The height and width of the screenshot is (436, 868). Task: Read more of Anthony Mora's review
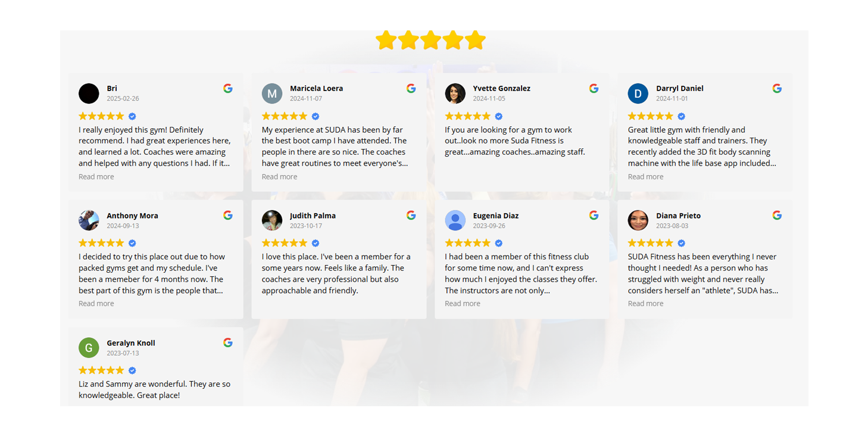[96, 303]
